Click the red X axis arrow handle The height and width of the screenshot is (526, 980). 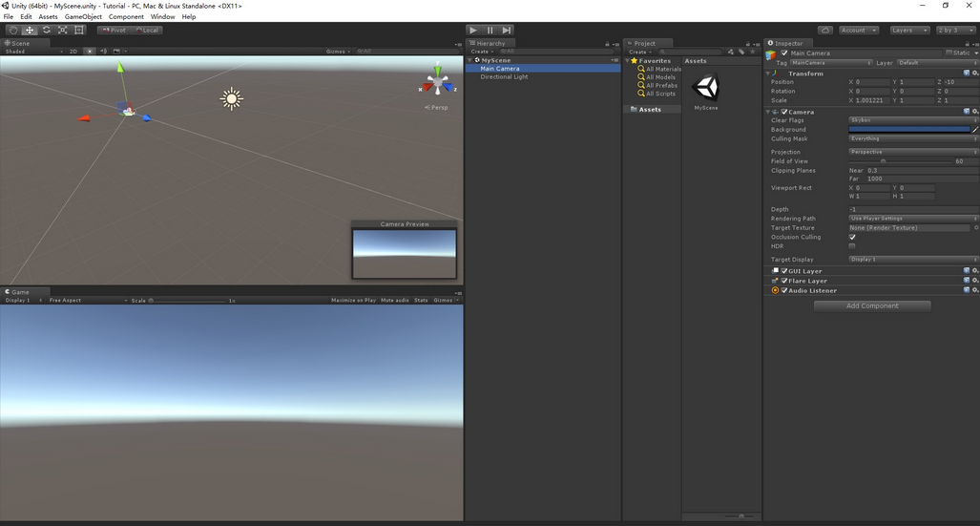pos(84,118)
